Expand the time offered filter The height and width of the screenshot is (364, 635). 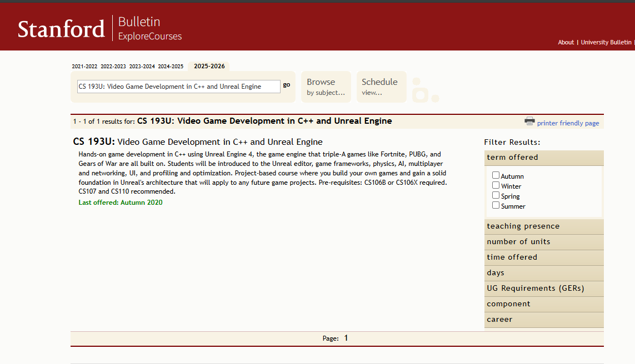pyautogui.click(x=544, y=257)
